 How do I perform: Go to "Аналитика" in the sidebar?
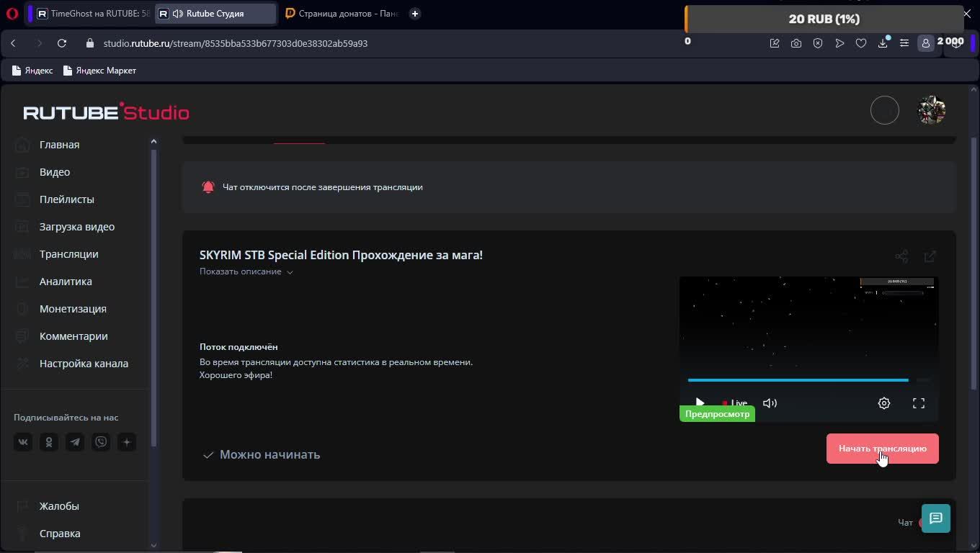tap(66, 282)
